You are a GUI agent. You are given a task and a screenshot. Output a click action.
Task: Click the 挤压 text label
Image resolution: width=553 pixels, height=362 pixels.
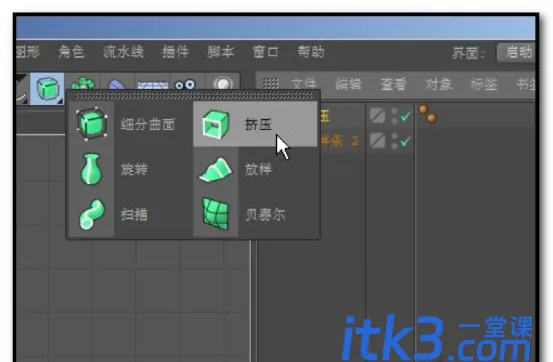pos(258,125)
